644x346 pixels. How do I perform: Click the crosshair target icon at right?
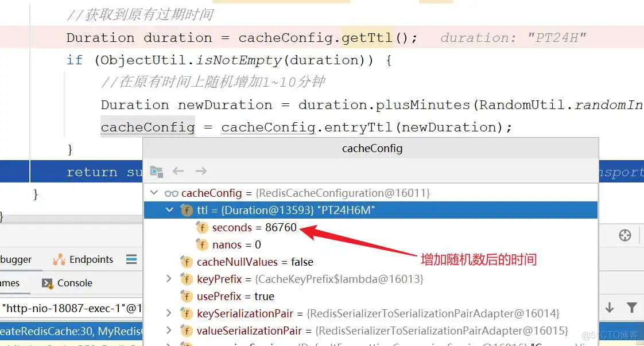pyautogui.click(x=624, y=235)
